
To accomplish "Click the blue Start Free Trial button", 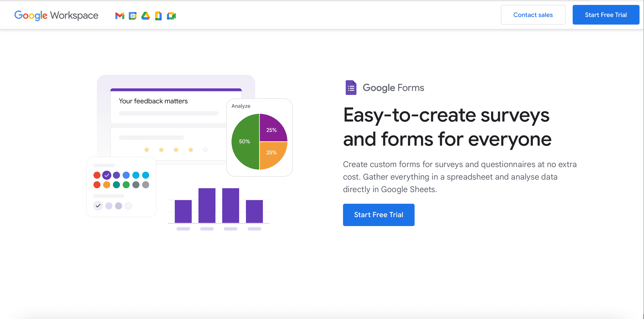I will coord(379,215).
